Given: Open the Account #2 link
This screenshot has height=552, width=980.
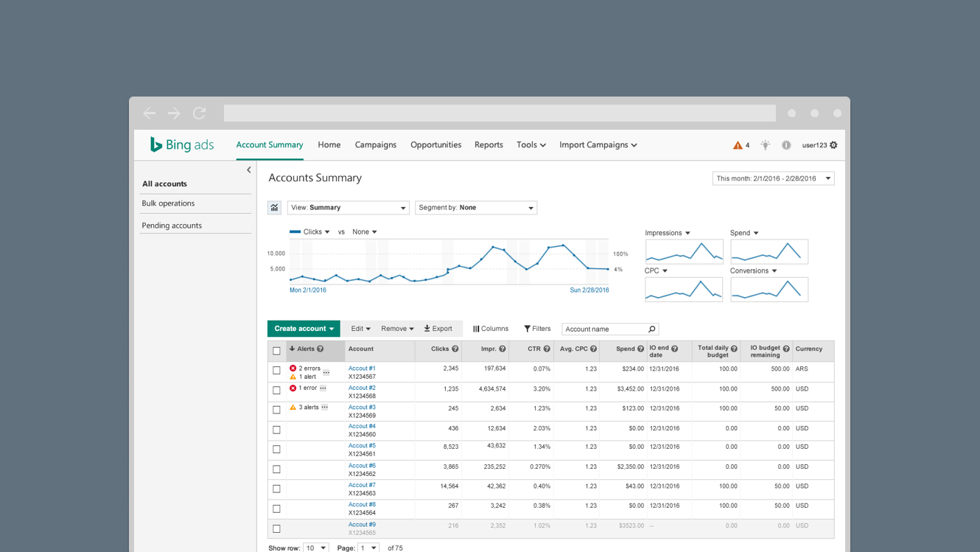Looking at the screenshot, I should point(362,388).
